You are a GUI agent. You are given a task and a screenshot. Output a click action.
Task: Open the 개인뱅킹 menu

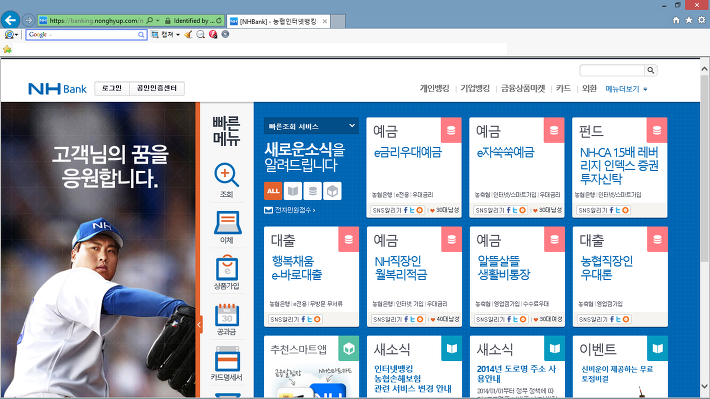click(434, 88)
